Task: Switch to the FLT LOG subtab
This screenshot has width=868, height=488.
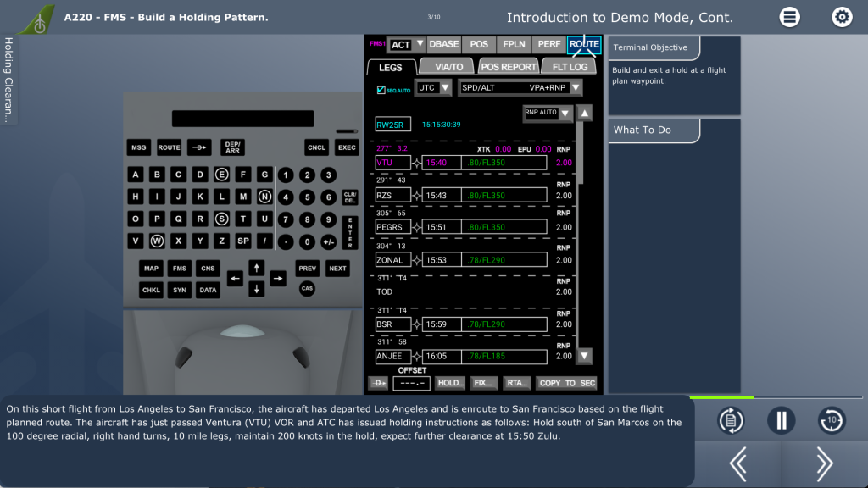Action: [570, 66]
